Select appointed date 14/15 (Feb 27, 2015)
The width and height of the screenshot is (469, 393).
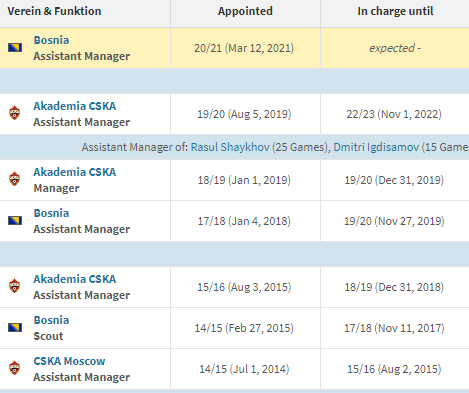coord(244,328)
